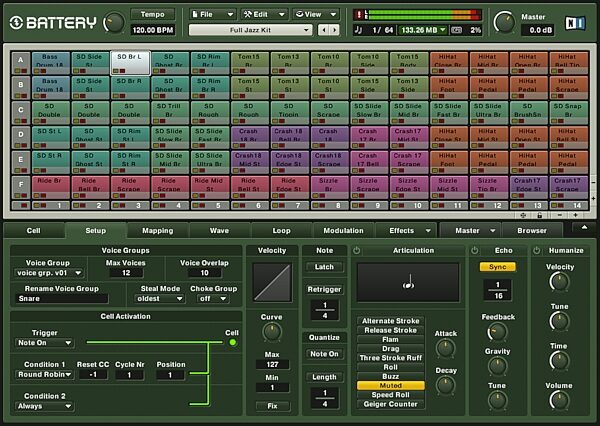
Task: Add a row with plus icon right of matrix
Action: 593,199
